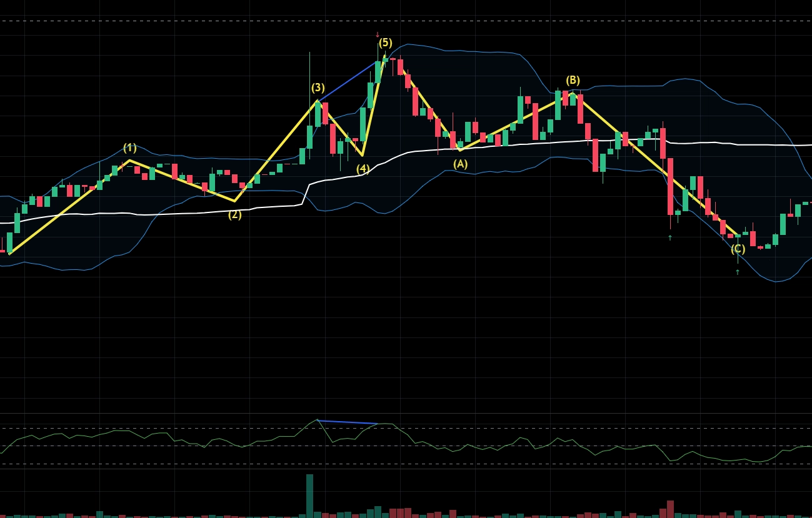The width and height of the screenshot is (812, 518).
Task: Click the green up-arrow marker below the (C) label
Action: [738, 272]
